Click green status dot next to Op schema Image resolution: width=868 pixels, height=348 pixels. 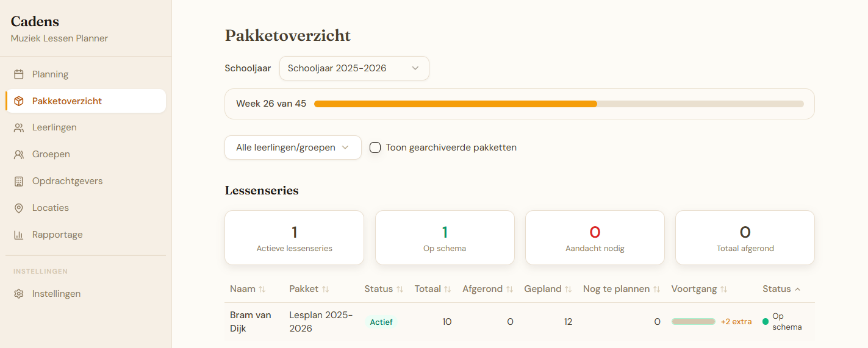tap(766, 321)
